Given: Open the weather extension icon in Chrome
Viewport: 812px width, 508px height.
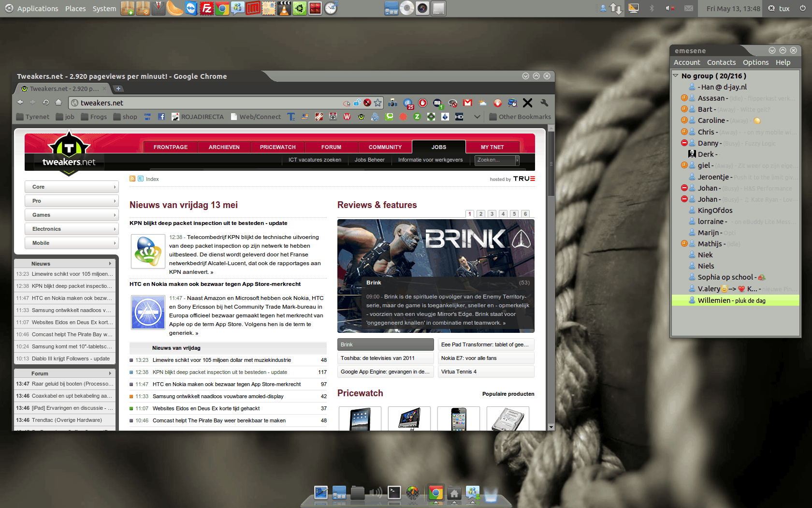Looking at the screenshot, I should 483,103.
